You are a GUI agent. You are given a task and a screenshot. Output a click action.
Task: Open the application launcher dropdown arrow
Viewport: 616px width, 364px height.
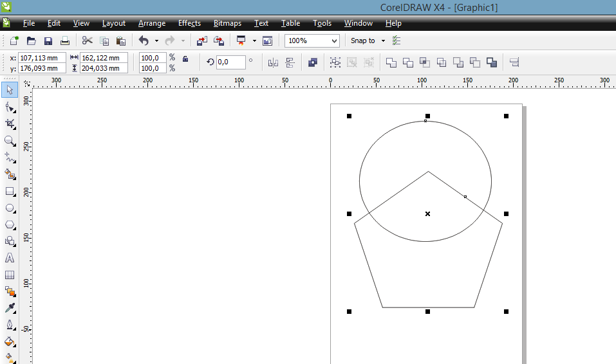click(254, 41)
